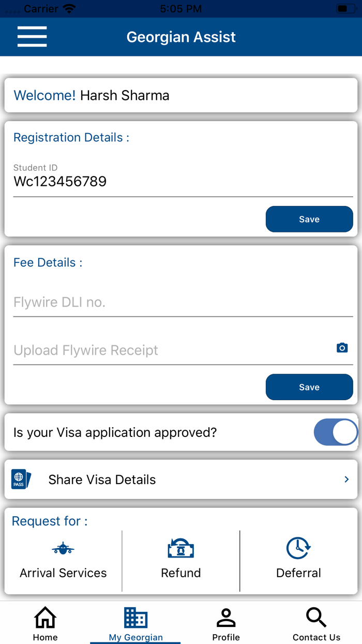Open the Contact Us magnifier icon
Viewport: 362px width, 644px height.
[316, 617]
